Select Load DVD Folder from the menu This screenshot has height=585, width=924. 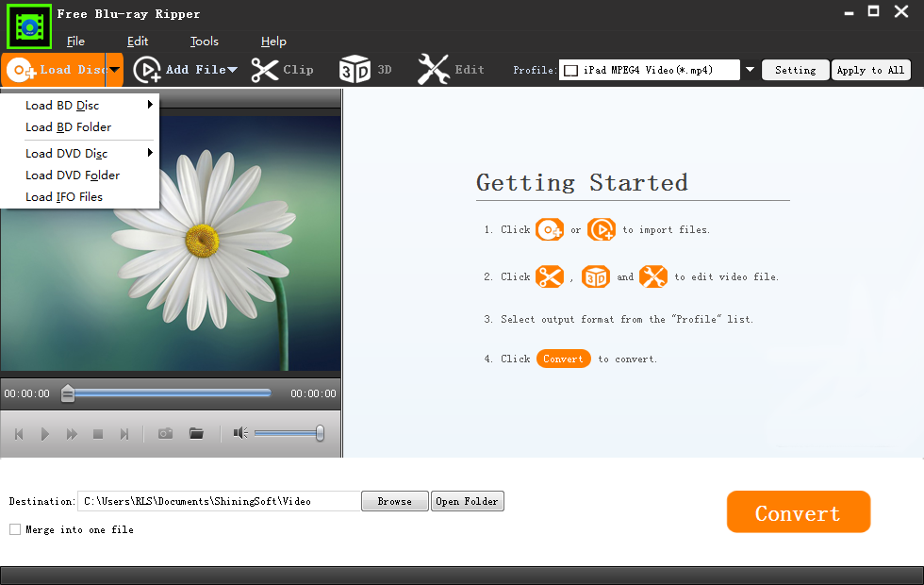point(73,175)
